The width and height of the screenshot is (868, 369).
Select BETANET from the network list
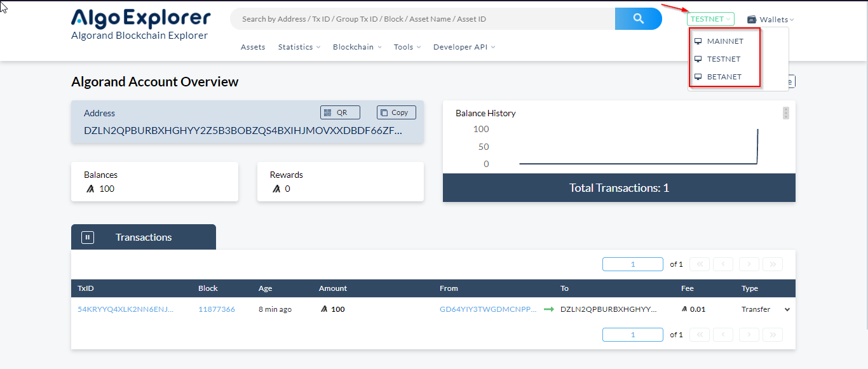(725, 76)
